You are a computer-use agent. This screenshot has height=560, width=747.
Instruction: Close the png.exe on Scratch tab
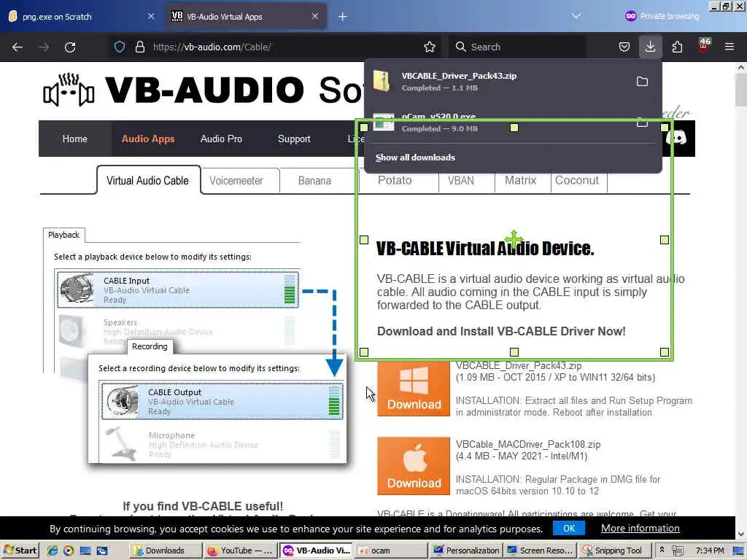150,17
